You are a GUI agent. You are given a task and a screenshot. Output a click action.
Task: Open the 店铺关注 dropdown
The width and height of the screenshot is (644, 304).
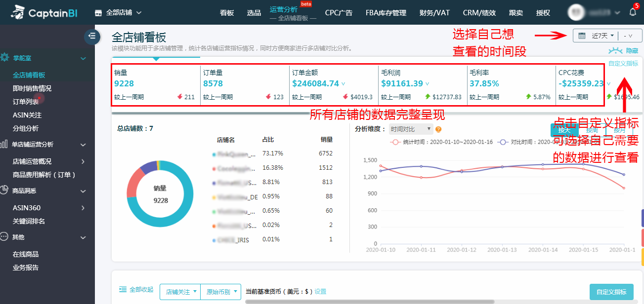(180, 292)
